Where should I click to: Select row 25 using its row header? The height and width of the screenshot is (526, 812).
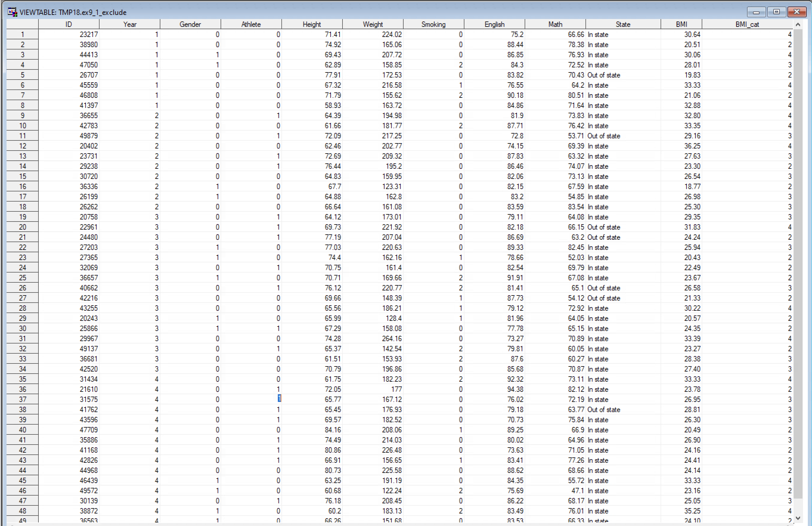[x=23, y=278]
